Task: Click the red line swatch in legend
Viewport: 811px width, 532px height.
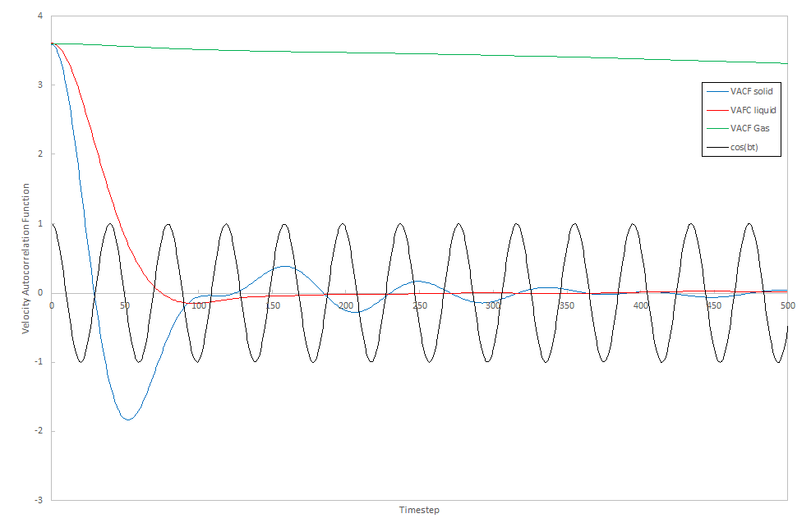Action: pos(717,111)
